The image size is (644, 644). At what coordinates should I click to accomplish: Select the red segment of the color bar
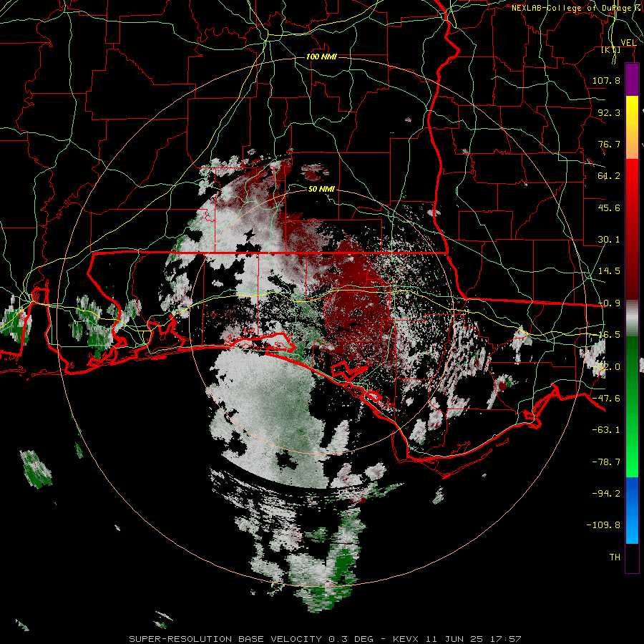coord(632,229)
